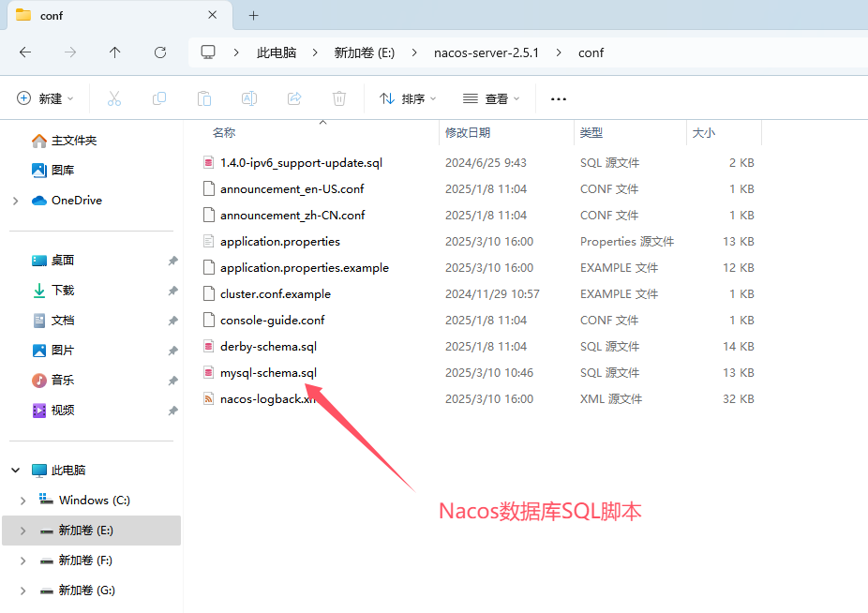The image size is (868, 613).
Task: Open the 新建 (New) dropdown
Action: coord(45,98)
